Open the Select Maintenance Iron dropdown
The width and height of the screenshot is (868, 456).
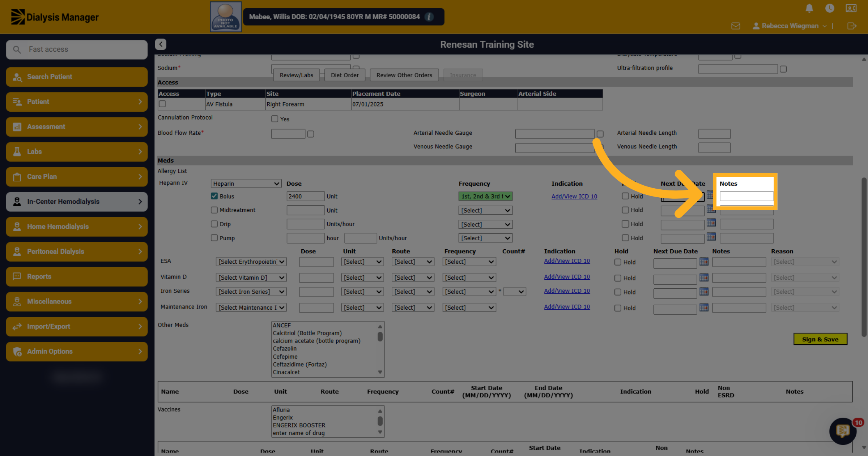click(251, 307)
